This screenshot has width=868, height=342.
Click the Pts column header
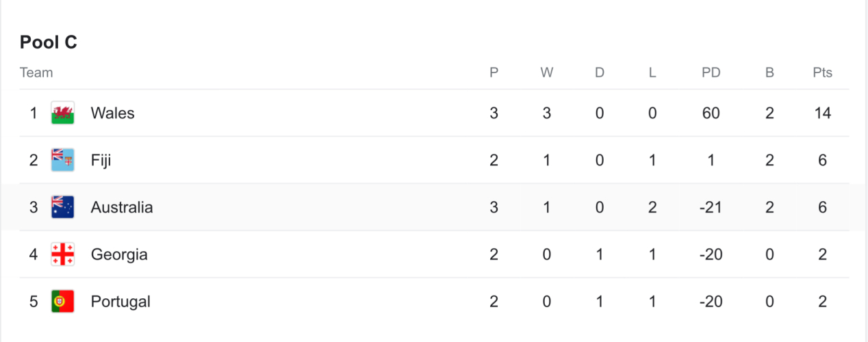pos(822,73)
